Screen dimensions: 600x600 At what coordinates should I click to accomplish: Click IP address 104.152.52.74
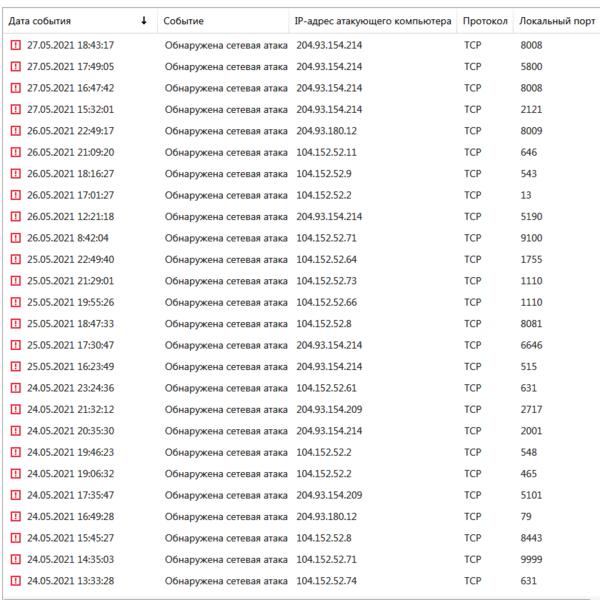(x=326, y=581)
